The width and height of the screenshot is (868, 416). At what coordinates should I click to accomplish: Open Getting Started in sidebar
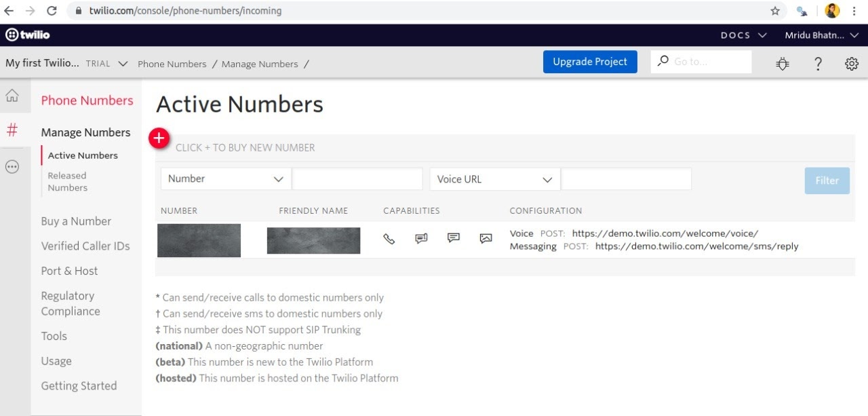click(x=79, y=385)
